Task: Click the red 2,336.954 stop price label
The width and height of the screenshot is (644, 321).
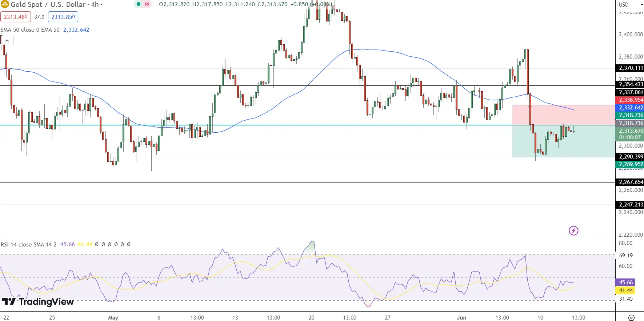Action: click(x=630, y=100)
